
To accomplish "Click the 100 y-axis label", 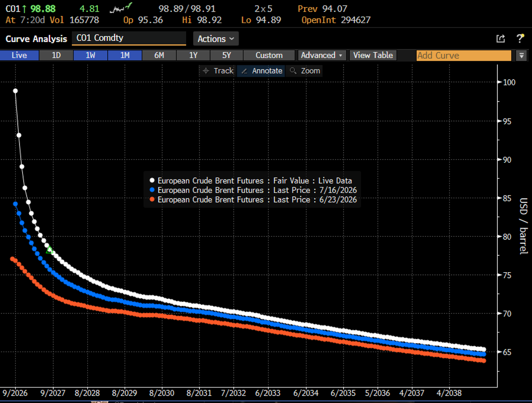I will pos(509,82).
